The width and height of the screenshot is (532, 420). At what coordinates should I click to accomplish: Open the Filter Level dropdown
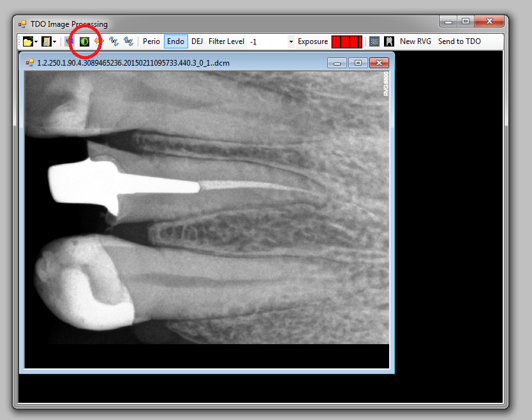[x=291, y=41]
